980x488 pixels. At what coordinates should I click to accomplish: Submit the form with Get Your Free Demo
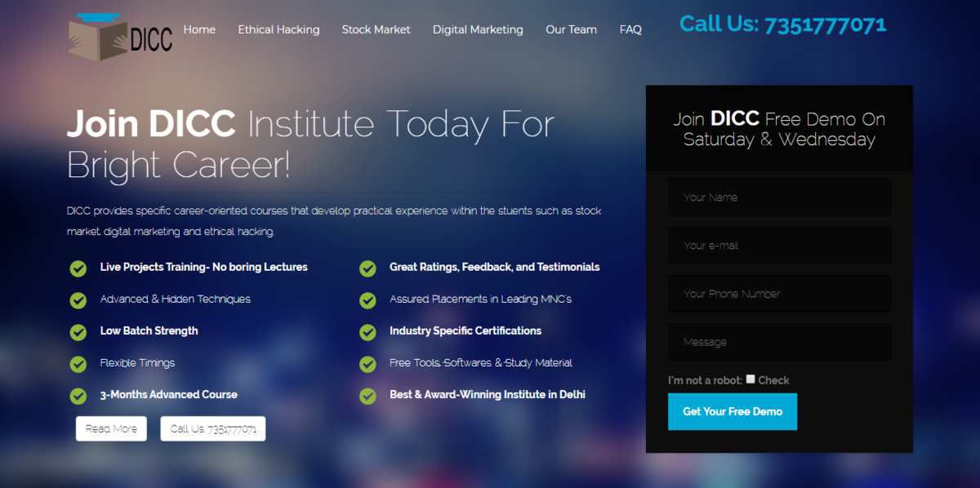pos(733,411)
